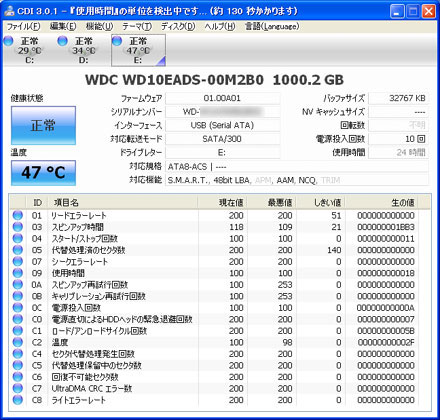Click worst value 98 in 温度 row
The image size is (440, 420).
(x=287, y=342)
